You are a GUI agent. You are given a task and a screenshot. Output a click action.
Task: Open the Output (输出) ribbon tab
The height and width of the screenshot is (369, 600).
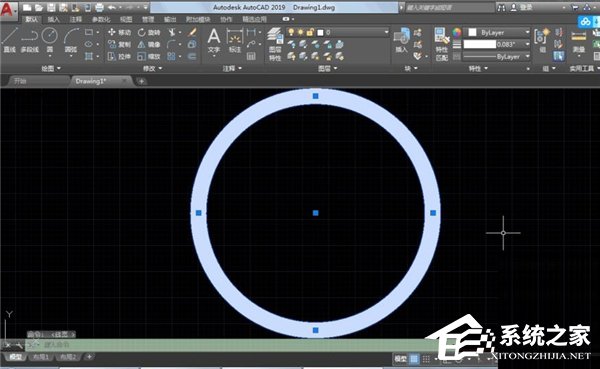170,19
